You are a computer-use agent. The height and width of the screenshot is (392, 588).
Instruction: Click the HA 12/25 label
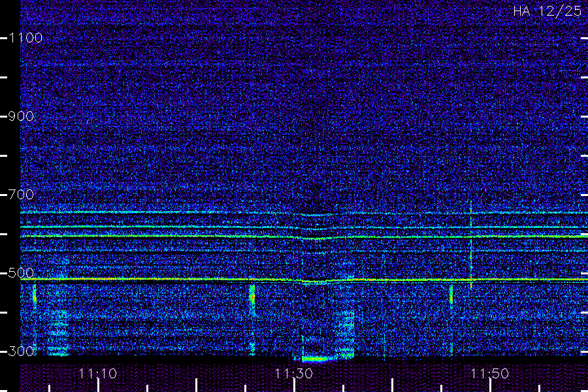547,11
